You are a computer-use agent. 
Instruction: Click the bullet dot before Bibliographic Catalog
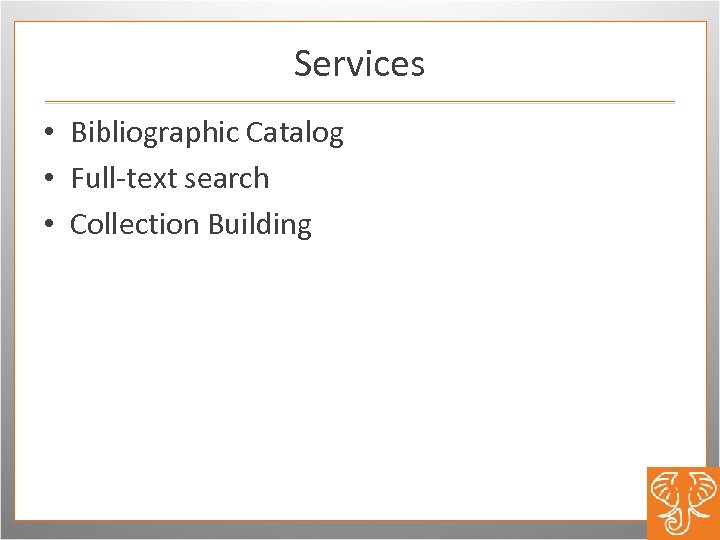[49, 133]
